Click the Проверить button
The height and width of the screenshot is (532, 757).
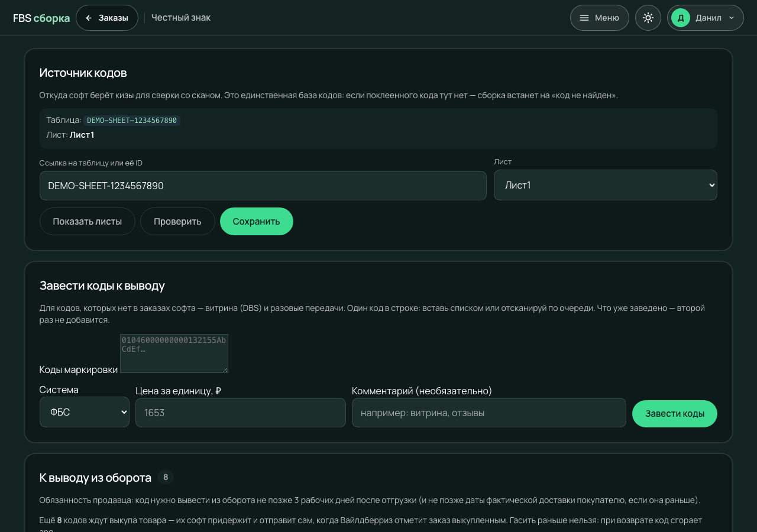point(177,221)
